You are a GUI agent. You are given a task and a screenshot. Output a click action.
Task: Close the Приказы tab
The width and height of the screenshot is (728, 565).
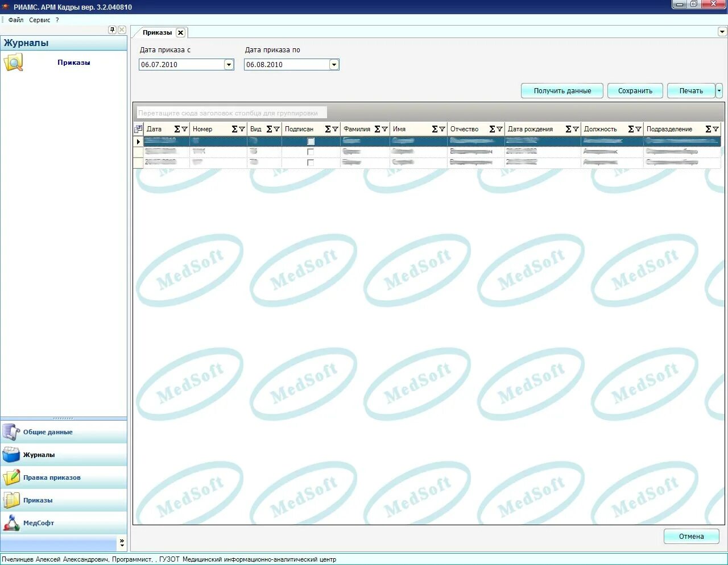[180, 33]
